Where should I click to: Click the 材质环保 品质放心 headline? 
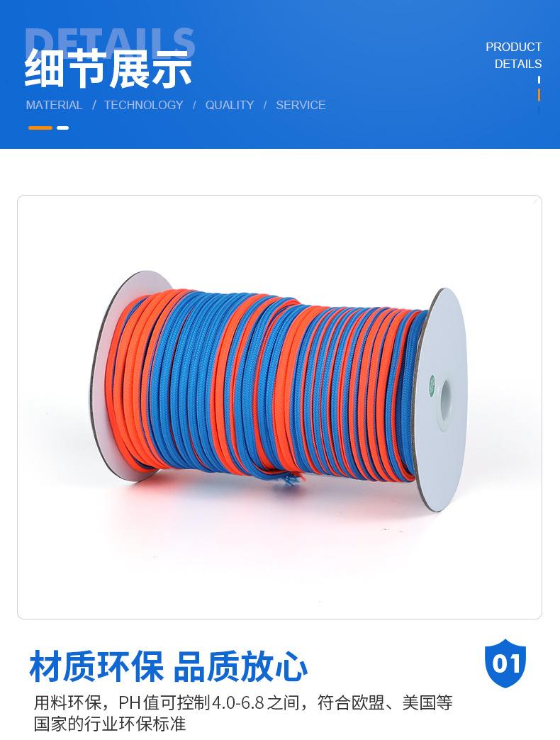[x=169, y=666]
